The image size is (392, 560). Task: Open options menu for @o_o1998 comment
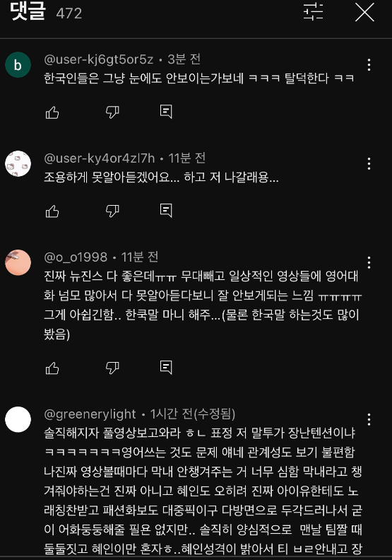(369, 263)
